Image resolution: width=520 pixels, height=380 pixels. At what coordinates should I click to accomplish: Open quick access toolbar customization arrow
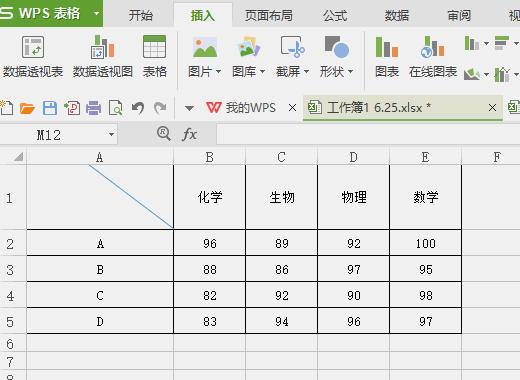pos(189,108)
